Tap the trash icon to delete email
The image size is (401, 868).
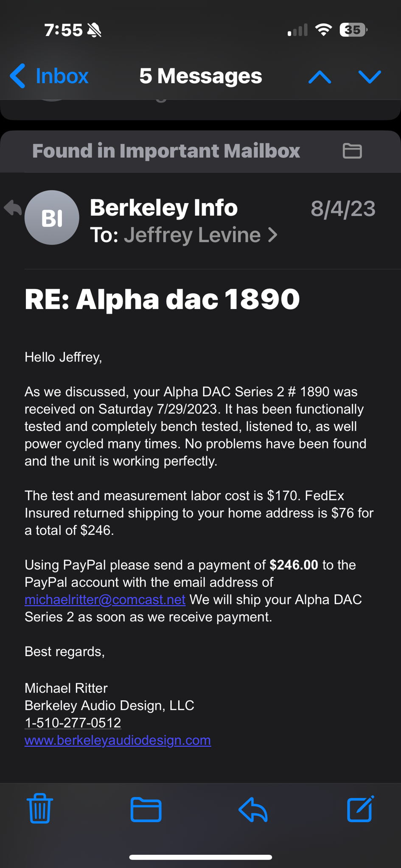pyautogui.click(x=40, y=809)
